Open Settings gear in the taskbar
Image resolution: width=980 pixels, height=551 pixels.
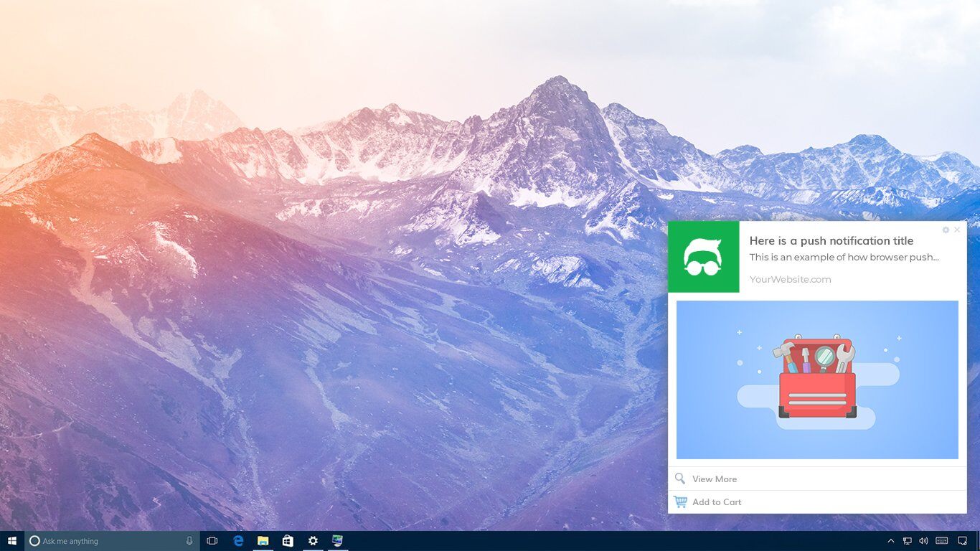pos(313,541)
